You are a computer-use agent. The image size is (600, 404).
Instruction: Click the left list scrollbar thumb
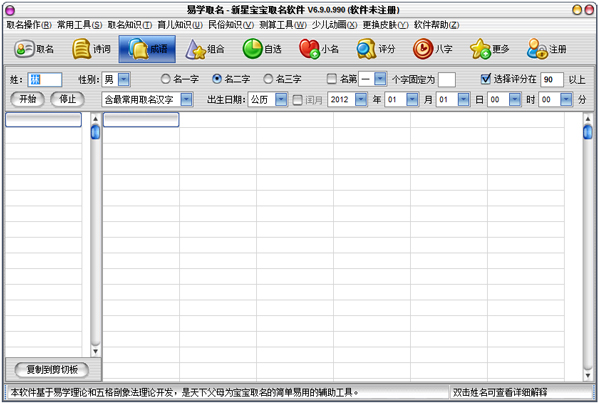click(x=95, y=132)
